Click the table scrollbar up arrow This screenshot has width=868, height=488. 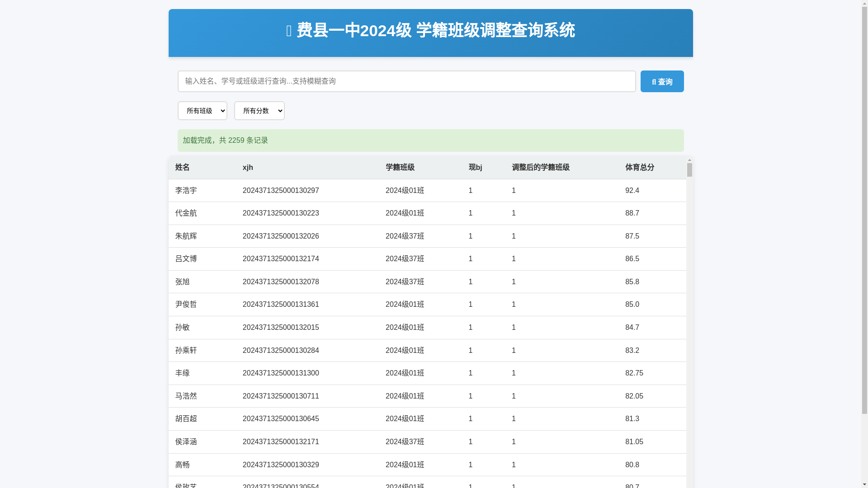coord(689,160)
